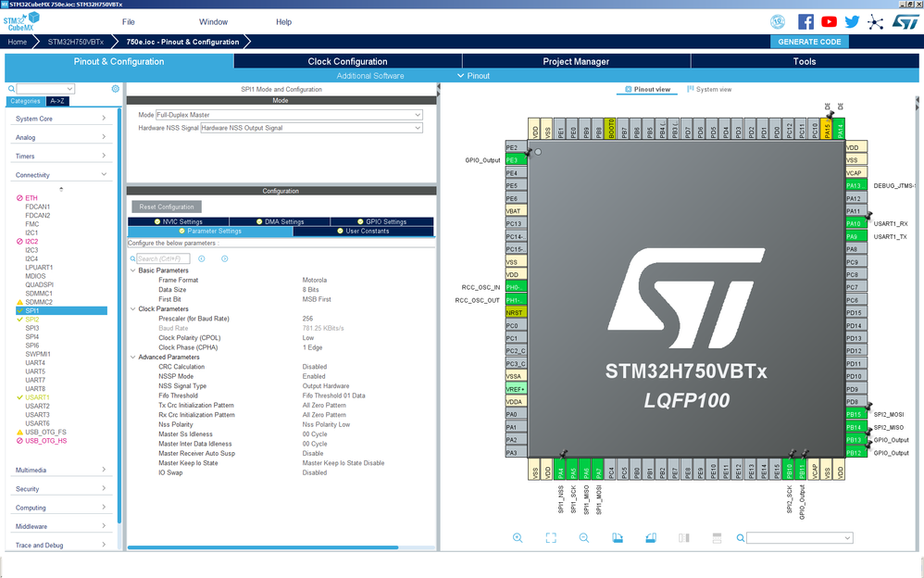The height and width of the screenshot is (578, 924).
Task: Click the ST logo icon
Action: coord(905,22)
